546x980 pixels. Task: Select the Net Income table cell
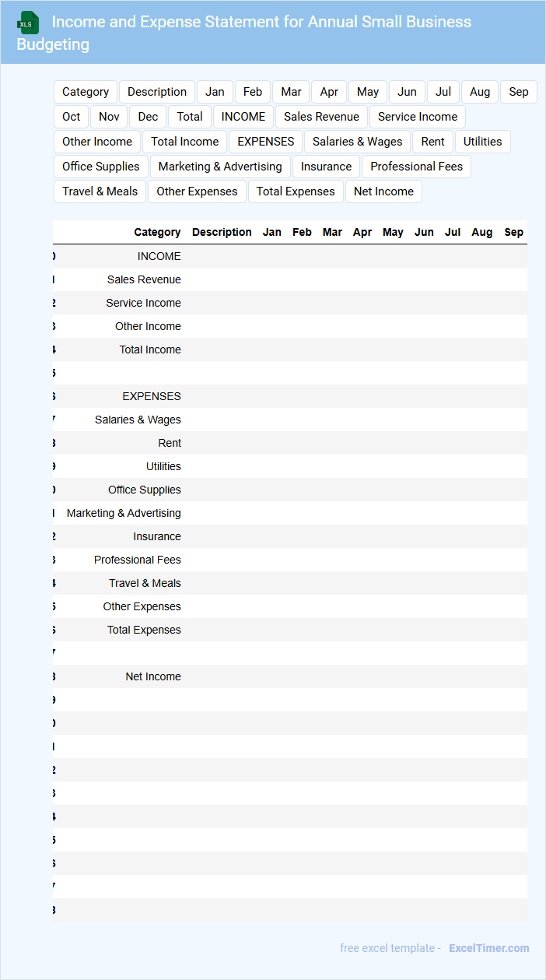[x=153, y=676]
